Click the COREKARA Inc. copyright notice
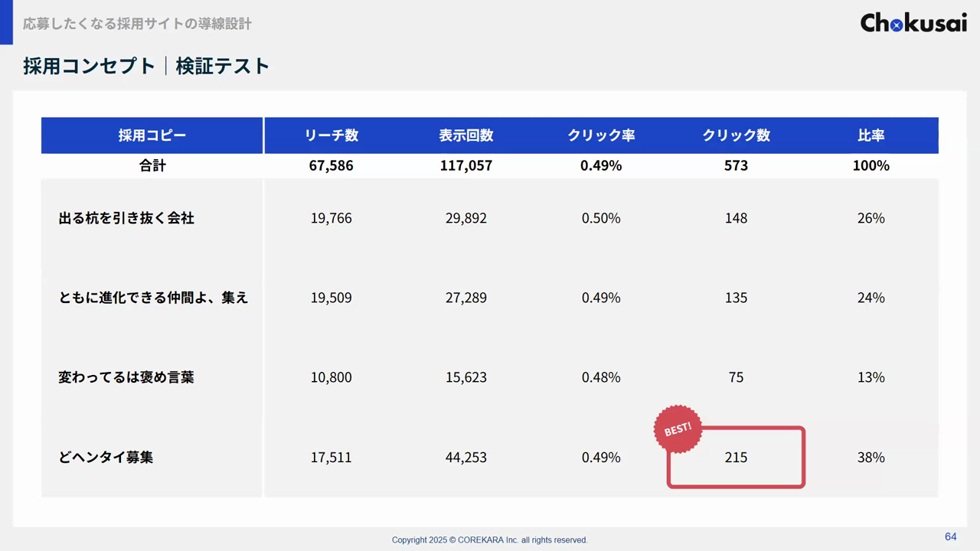The image size is (980, 551). click(490, 540)
